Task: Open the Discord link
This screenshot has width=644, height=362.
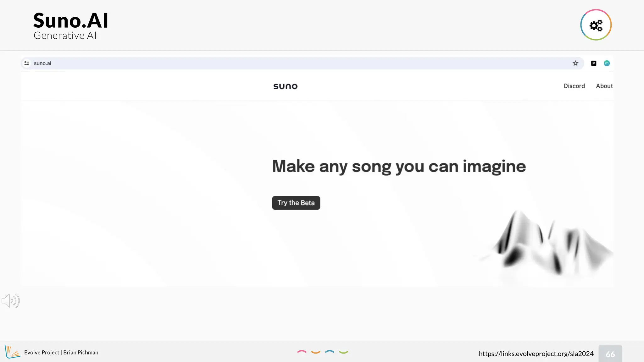Action: pos(574,86)
